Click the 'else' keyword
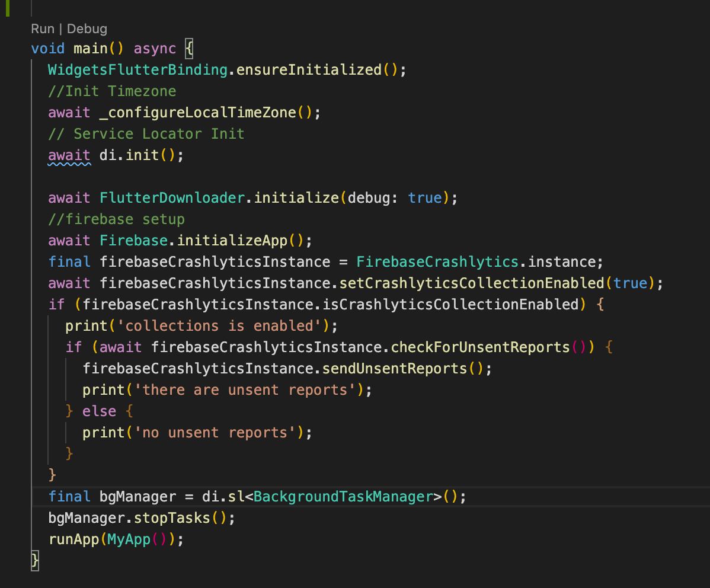Image resolution: width=710 pixels, height=588 pixels. 99,411
